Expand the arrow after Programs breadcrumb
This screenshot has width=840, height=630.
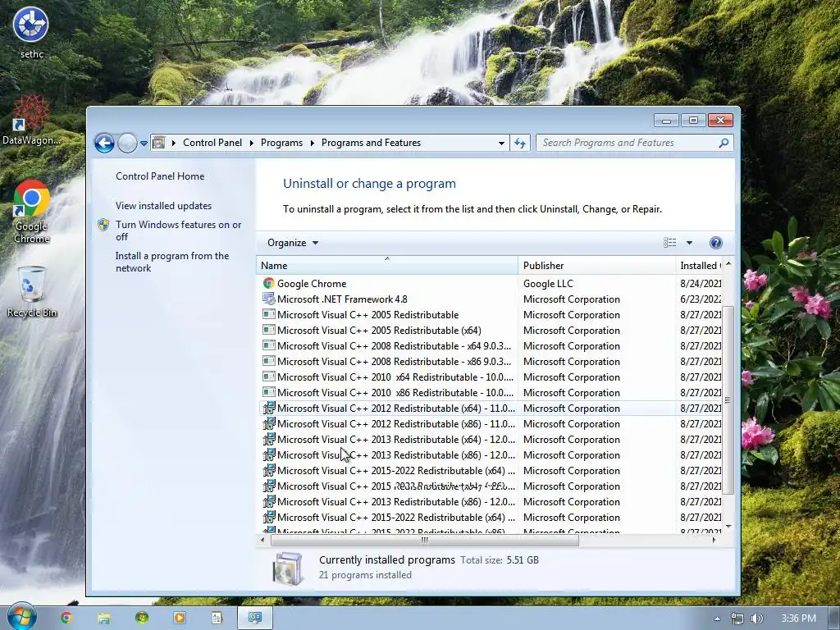click(x=312, y=143)
